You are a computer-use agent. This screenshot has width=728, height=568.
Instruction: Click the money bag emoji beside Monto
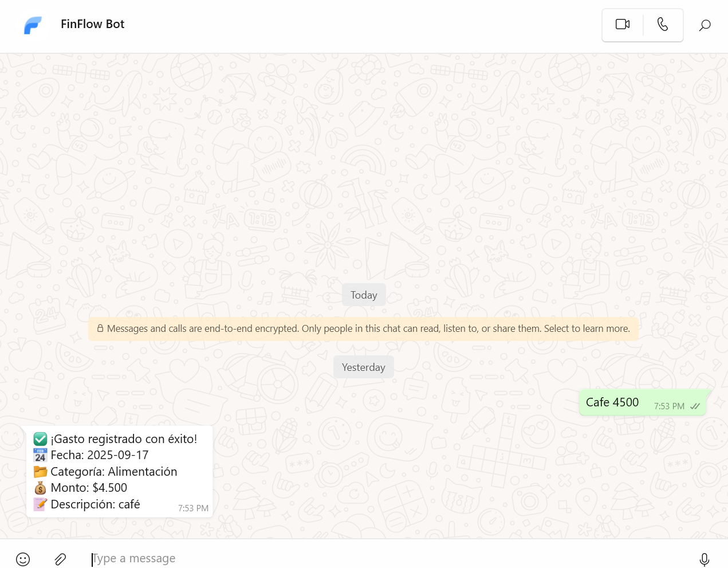click(40, 488)
